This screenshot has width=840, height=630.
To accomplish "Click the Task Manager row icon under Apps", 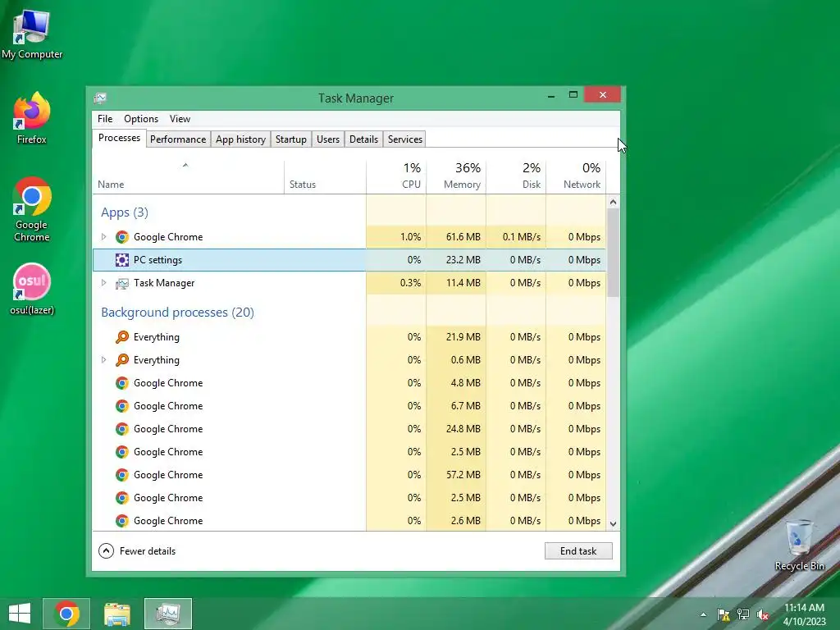I will 122,283.
